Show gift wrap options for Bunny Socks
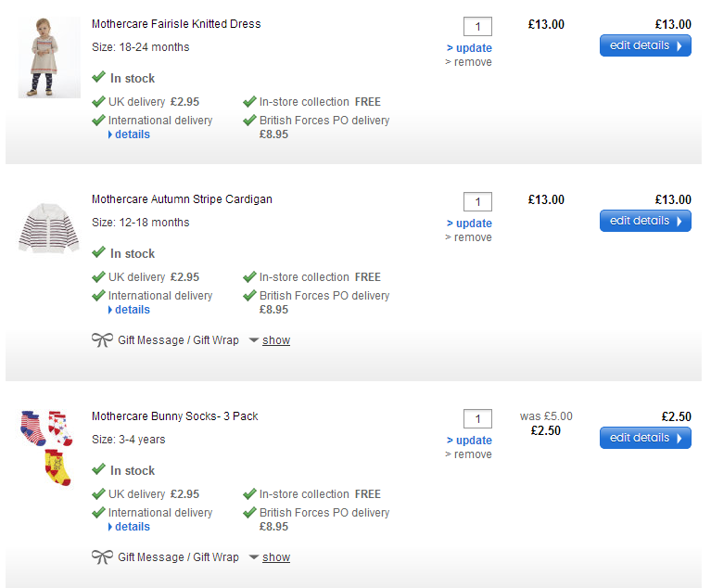This screenshot has height=588, width=711. pyautogui.click(x=275, y=557)
